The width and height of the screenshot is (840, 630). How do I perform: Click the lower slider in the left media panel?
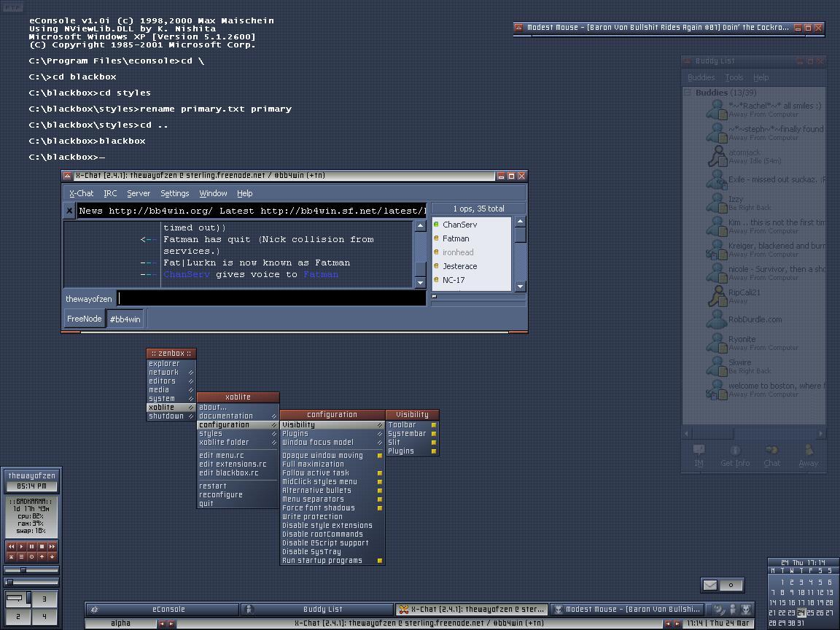coord(31,582)
